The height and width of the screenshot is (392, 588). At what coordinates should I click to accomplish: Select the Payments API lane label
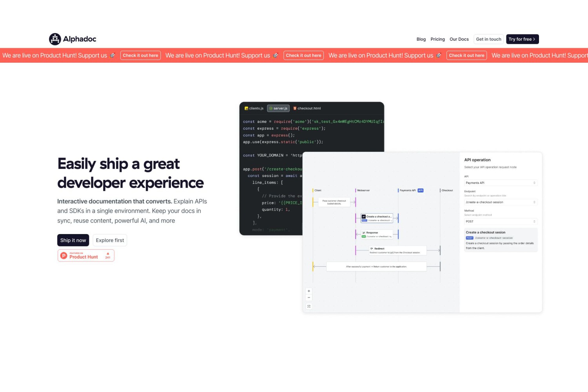click(x=408, y=191)
